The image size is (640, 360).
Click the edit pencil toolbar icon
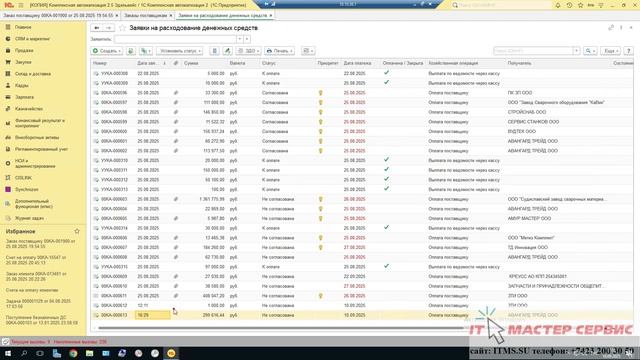pos(227,51)
